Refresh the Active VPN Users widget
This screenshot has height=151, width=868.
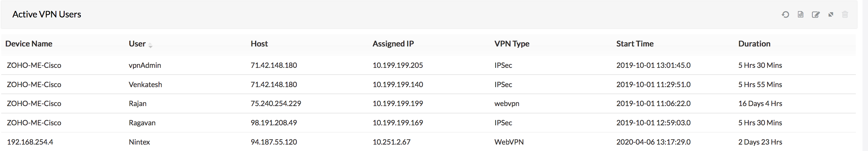[785, 15]
